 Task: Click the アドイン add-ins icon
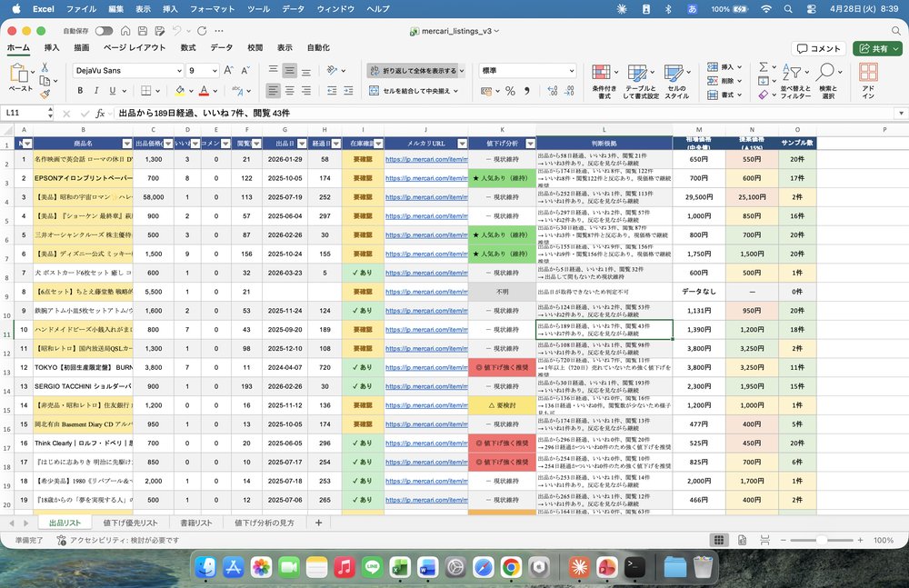pos(868,81)
